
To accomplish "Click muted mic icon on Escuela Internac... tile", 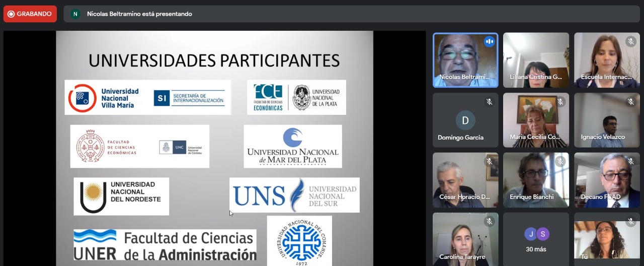I will [631, 41].
